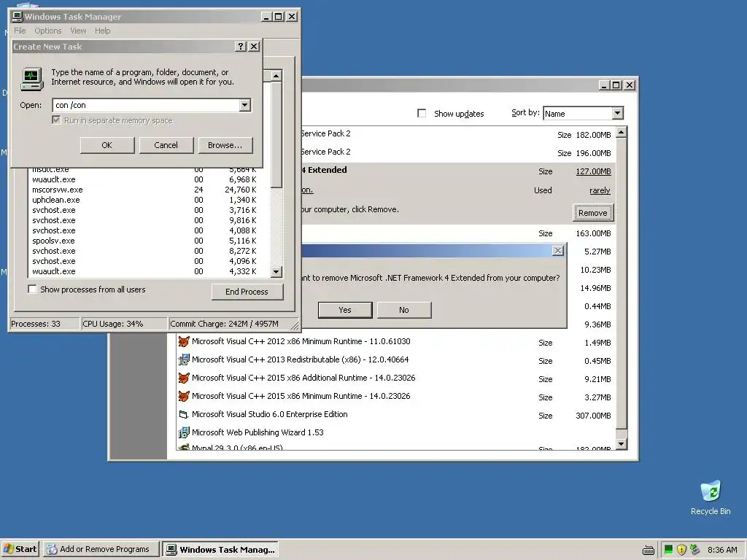Open the View menu in Task Manager
Screen dimensions: 747x560
tap(78, 31)
